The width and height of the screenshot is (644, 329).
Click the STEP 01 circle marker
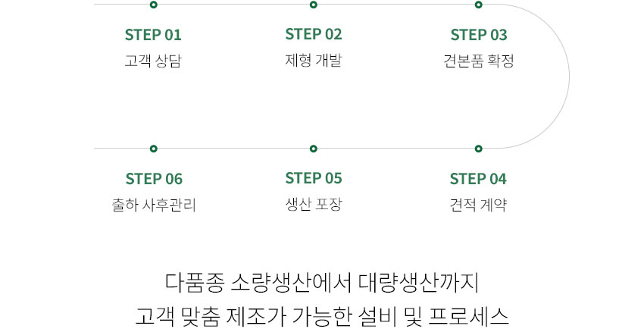pyautogui.click(x=154, y=5)
